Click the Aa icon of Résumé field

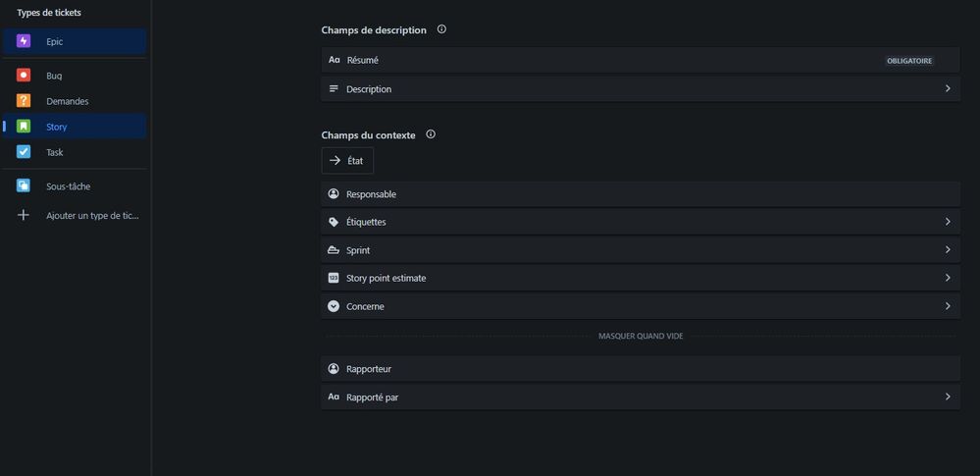(334, 60)
